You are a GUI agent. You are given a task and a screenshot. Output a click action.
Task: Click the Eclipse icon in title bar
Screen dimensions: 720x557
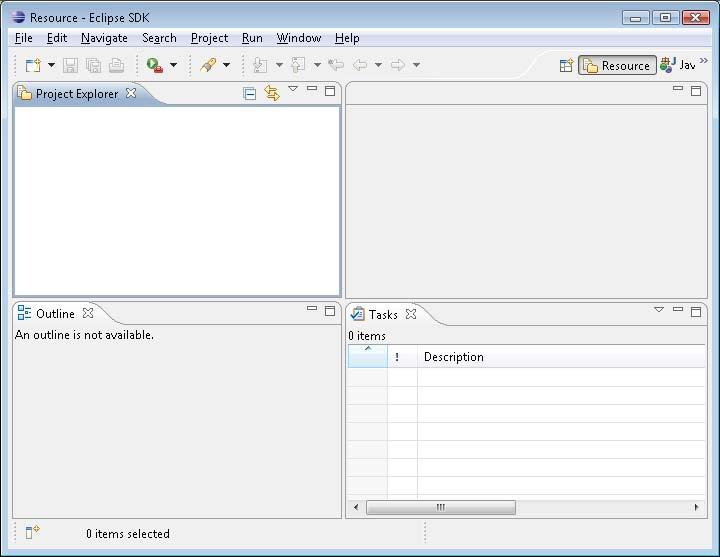click(x=19, y=17)
